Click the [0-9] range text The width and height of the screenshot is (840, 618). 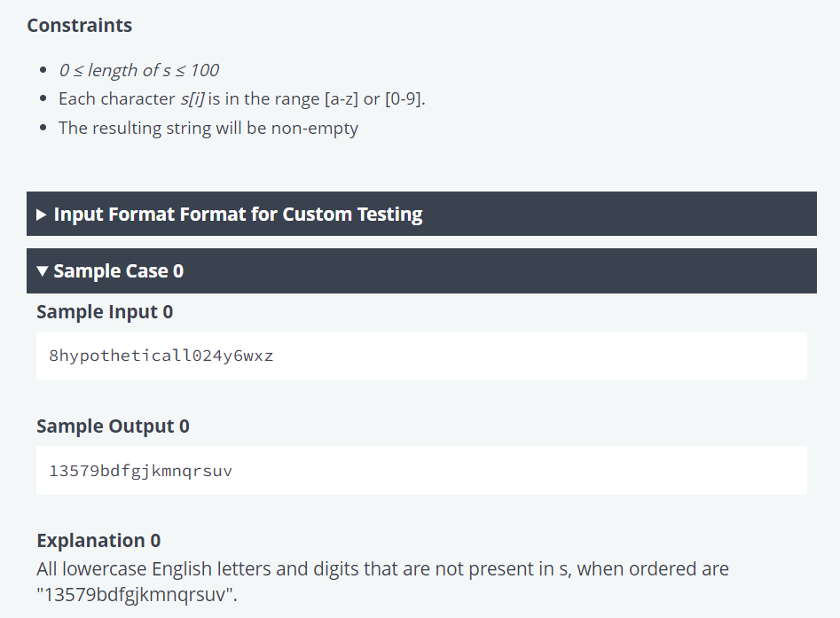click(x=404, y=99)
